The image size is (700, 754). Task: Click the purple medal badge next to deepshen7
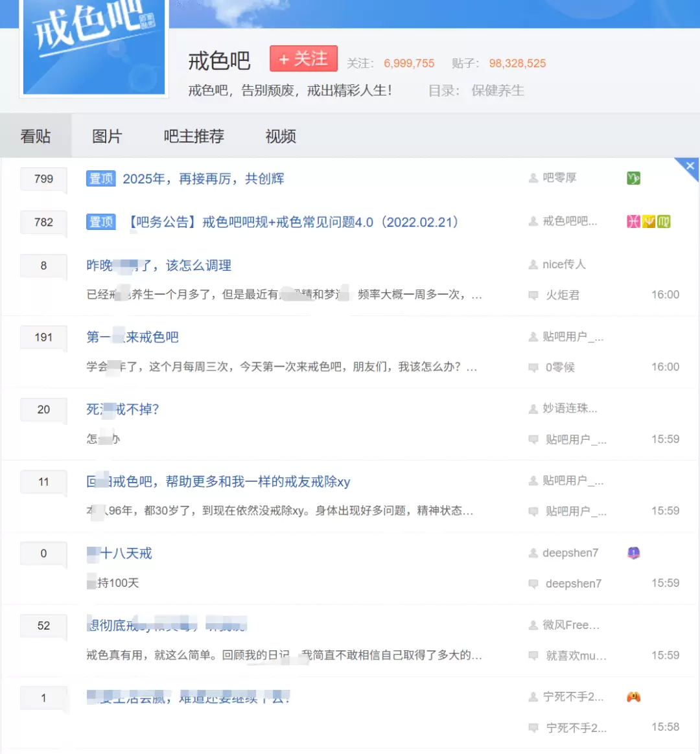click(x=633, y=553)
